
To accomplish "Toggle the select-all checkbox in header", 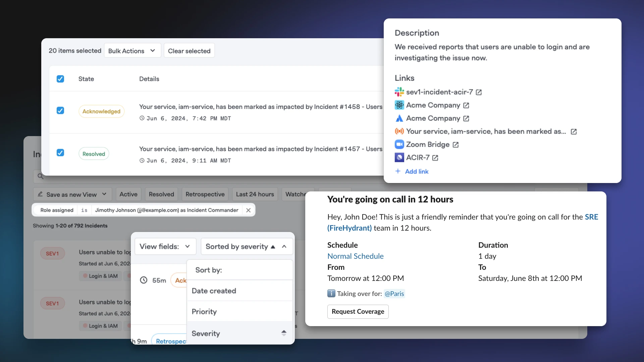I will pos(60,79).
